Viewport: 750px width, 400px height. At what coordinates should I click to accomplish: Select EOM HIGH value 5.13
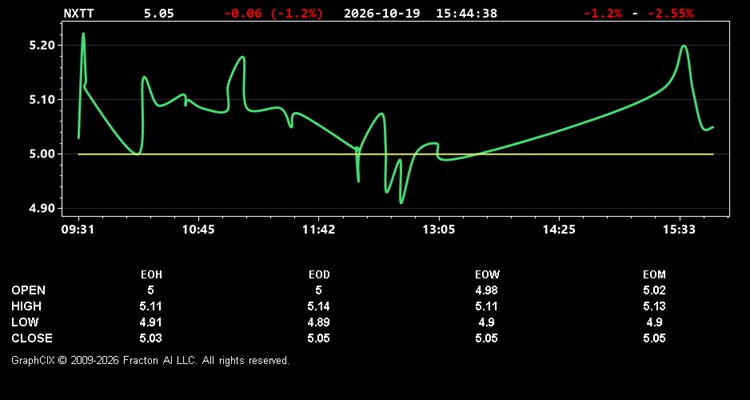coord(654,306)
